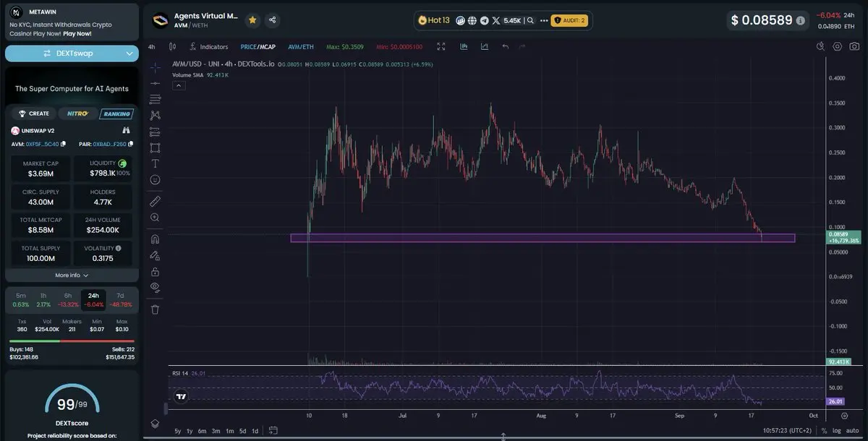Redo the chart action
Image resolution: width=868 pixels, height=441 pixels.
click(x=522, y=46)
